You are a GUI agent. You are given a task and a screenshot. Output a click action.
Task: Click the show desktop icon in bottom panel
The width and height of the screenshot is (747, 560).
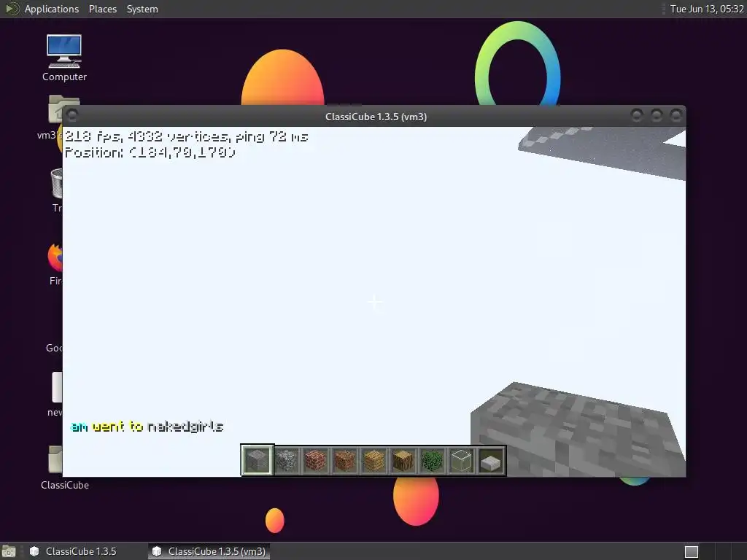tap(9, 551)
